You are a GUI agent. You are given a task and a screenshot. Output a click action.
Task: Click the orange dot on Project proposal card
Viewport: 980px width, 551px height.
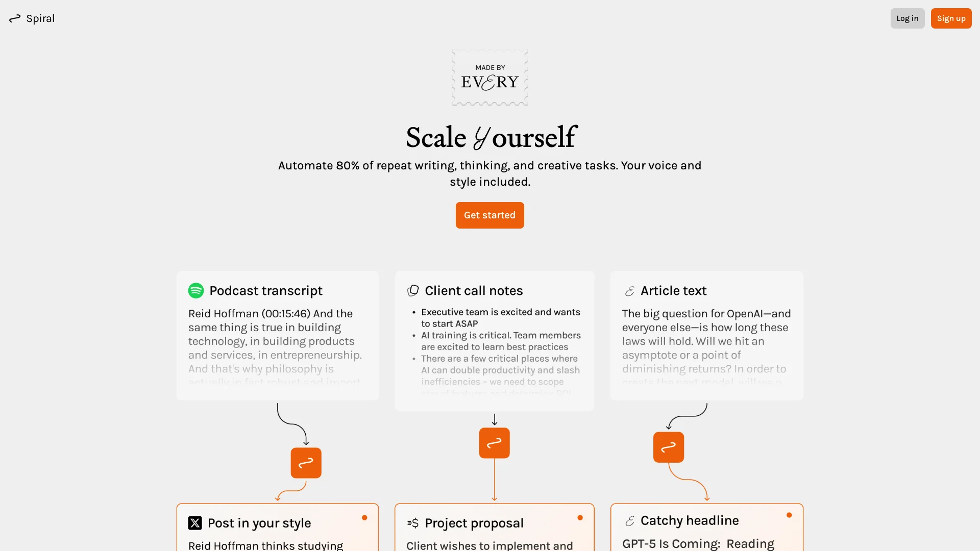coord(580,517)
